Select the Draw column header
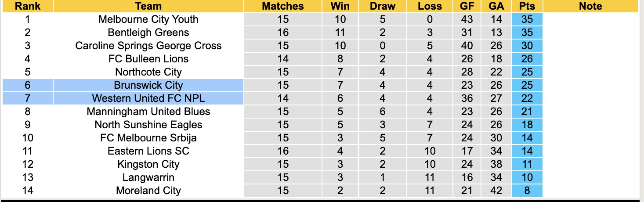The image size is (644, 202). pyautogui.click(x=383, y=6)
